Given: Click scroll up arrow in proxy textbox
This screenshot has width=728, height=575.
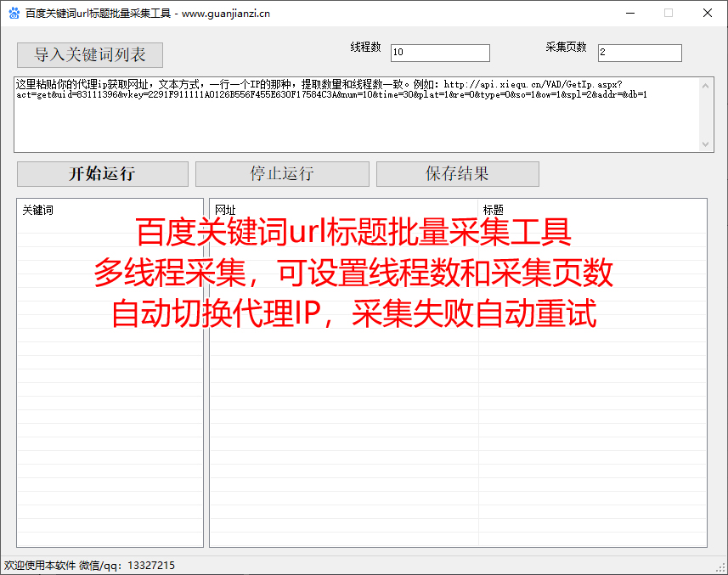Looking at the screenshot, I should point(705,86).
